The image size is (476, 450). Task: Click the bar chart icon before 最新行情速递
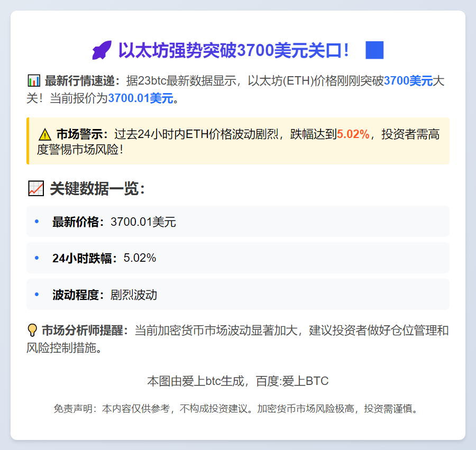coord(34,81)
